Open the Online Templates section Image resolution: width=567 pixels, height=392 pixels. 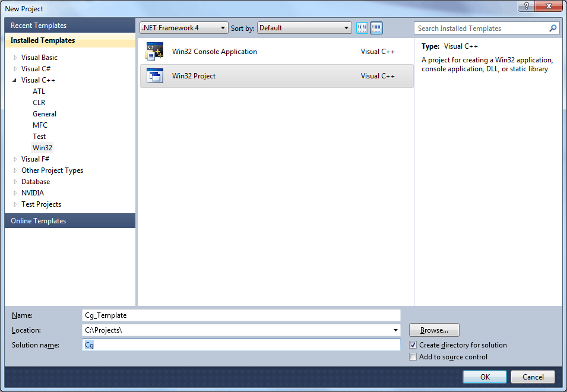[x=70, y=220]
